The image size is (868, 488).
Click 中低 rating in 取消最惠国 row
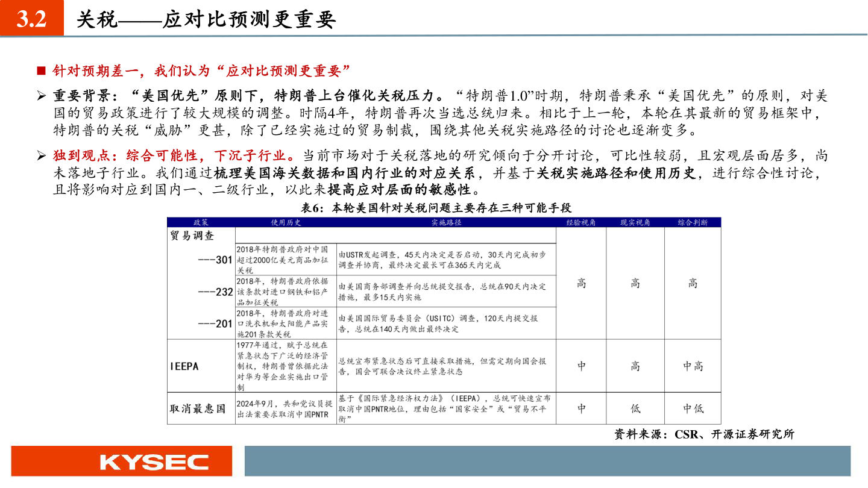693,408
